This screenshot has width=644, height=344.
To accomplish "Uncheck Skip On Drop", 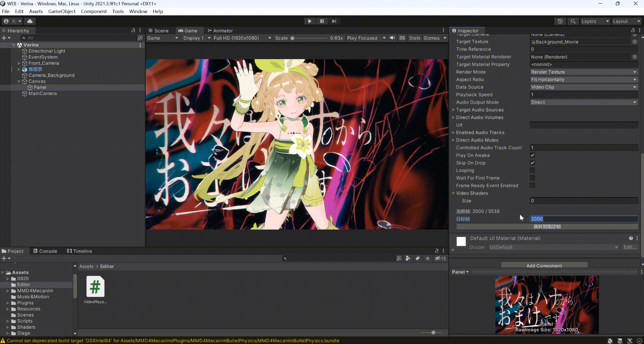I will 532,163.
